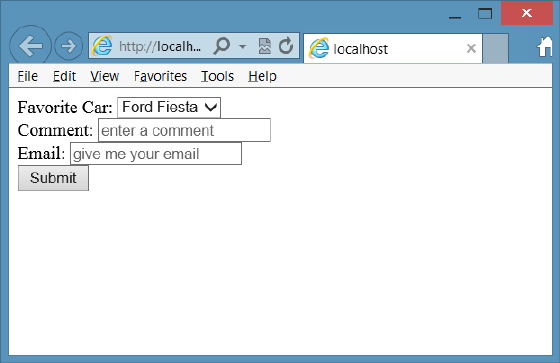
Task: Click the compatibility view broken-page icon
Action: point(265,46)
